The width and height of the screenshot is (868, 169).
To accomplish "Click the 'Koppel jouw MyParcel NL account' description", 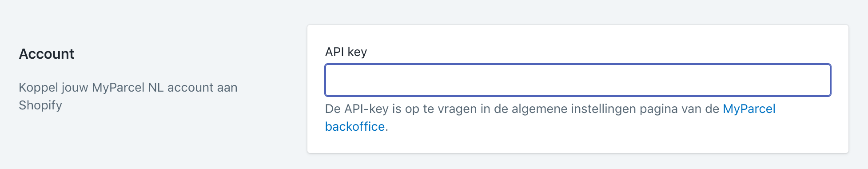I will click(x=128, y=96).
